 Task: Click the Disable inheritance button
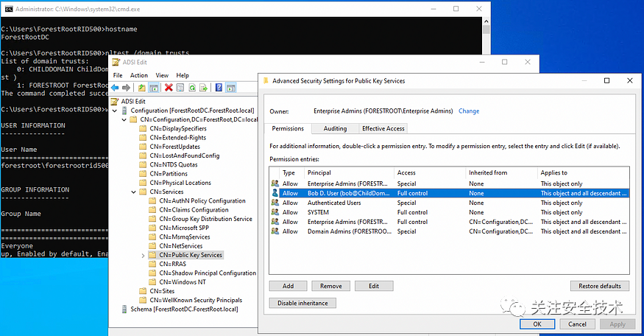pos(302,303)
